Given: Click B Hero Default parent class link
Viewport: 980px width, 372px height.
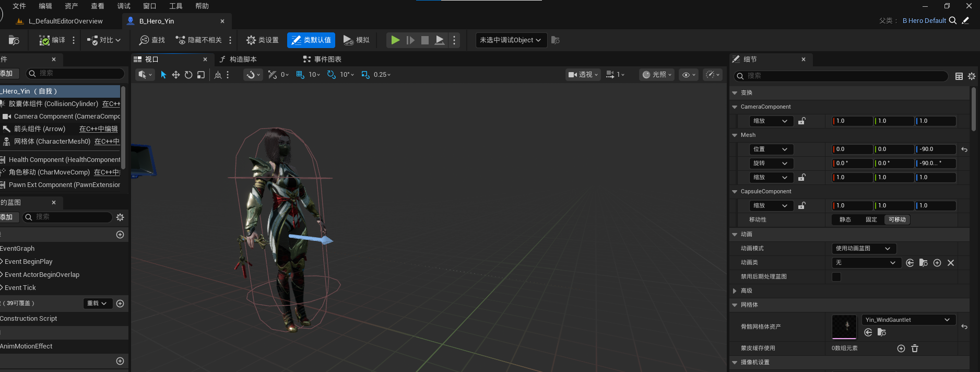Looking at the screenshot, I should [924, 20].
